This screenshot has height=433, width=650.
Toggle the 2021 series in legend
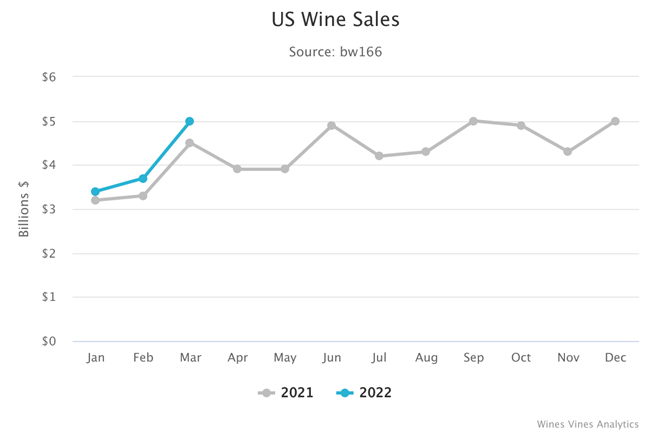click(286, 393)
